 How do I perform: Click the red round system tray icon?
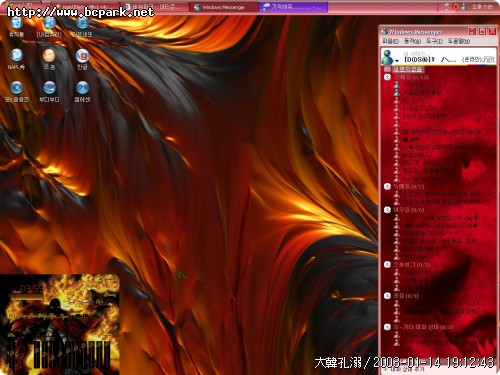click(455, 6)
